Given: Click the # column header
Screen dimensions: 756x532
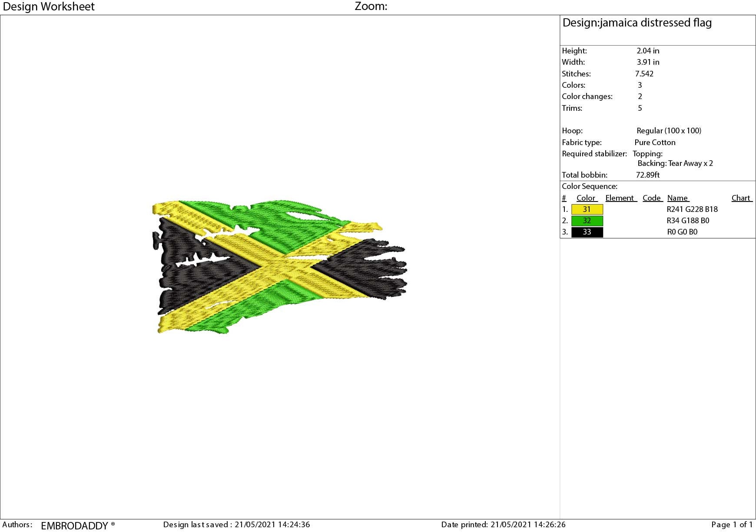Looking at the screenshot, I should (x=564, y=198).
